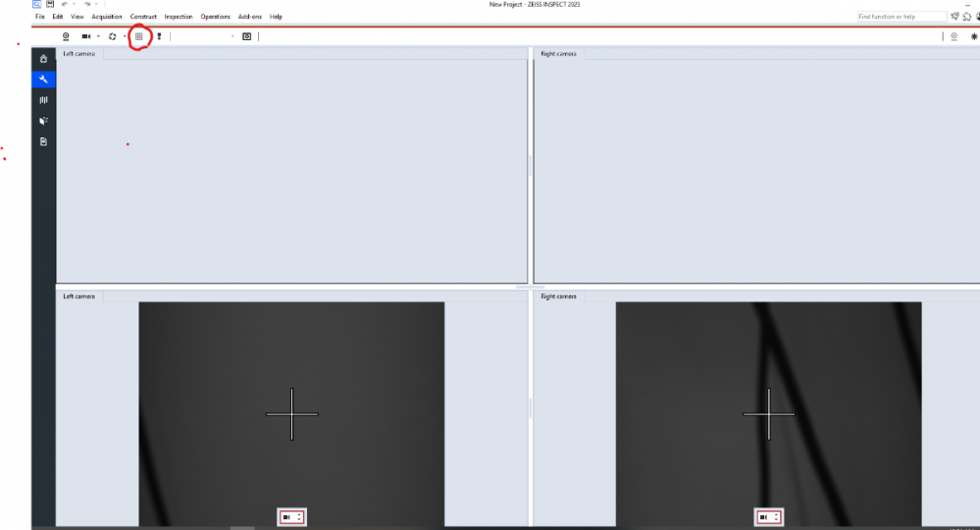Open the Inspection menu
The height and width of the screenshot is (530, 980).
pyautogui.click(x=179, y=17)
